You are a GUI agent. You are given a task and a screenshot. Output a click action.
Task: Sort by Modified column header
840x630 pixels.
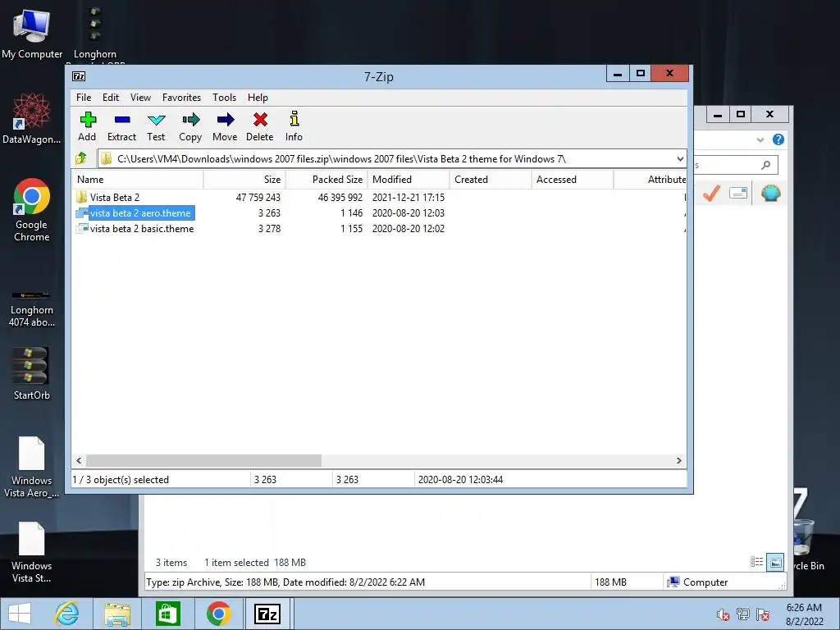(409, 180)
